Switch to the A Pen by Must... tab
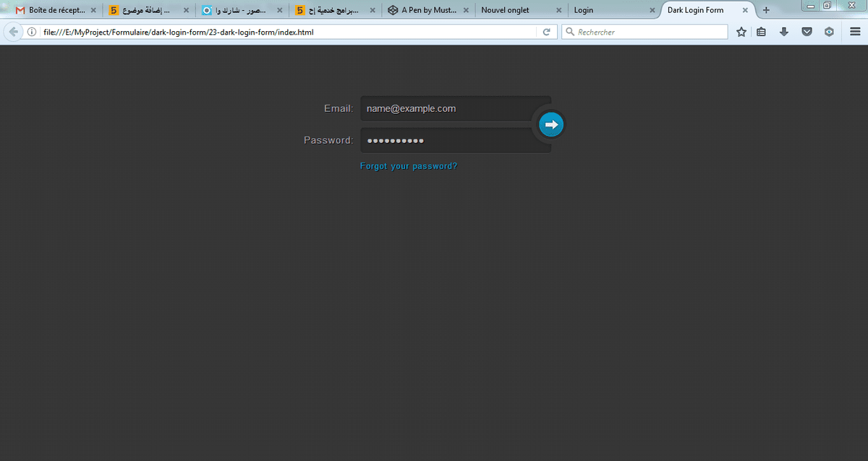Viewport: 868px width, 461px height. coord(427,10)
